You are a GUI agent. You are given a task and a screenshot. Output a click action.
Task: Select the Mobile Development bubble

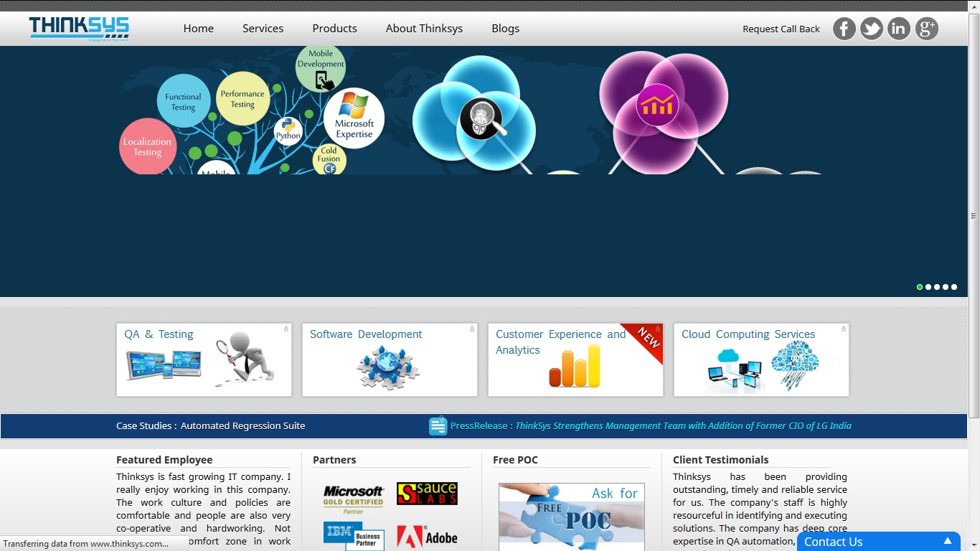tap(321, 69)
